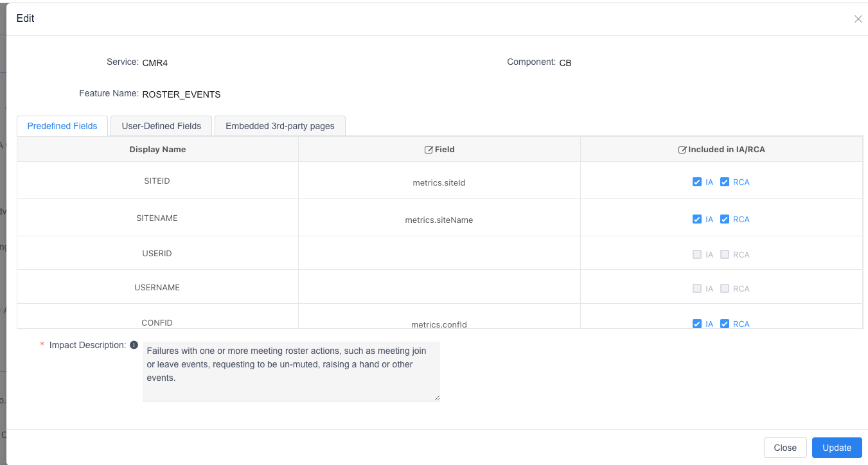Grab the text area resize handle corner
The width and height of the screenshot is (868, 465).
click(437, 398)
